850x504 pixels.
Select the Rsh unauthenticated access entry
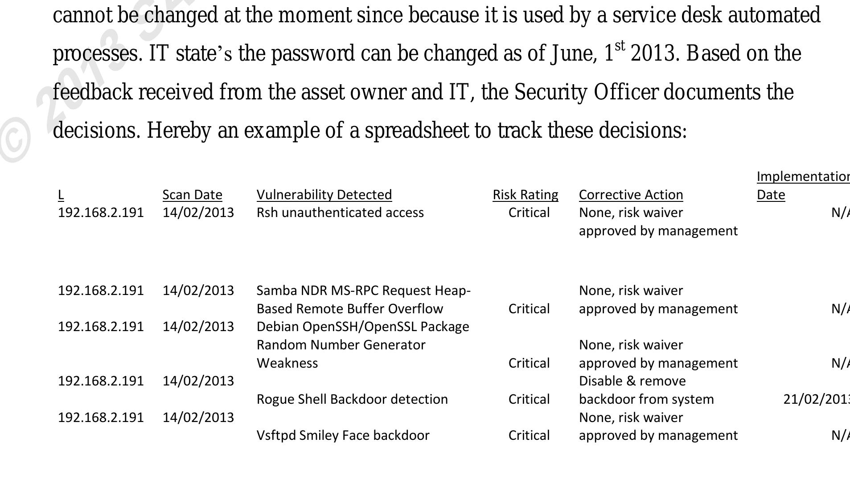[340, 213]
